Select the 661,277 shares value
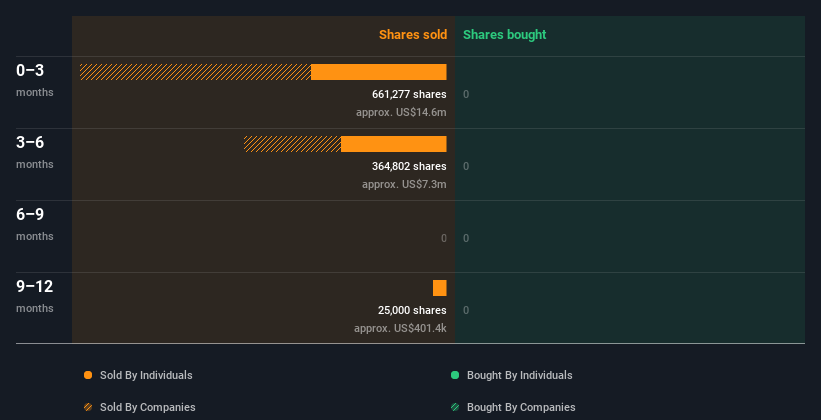Image resolution: width=821 pixels, height=420 pixels. pos(409,94)
